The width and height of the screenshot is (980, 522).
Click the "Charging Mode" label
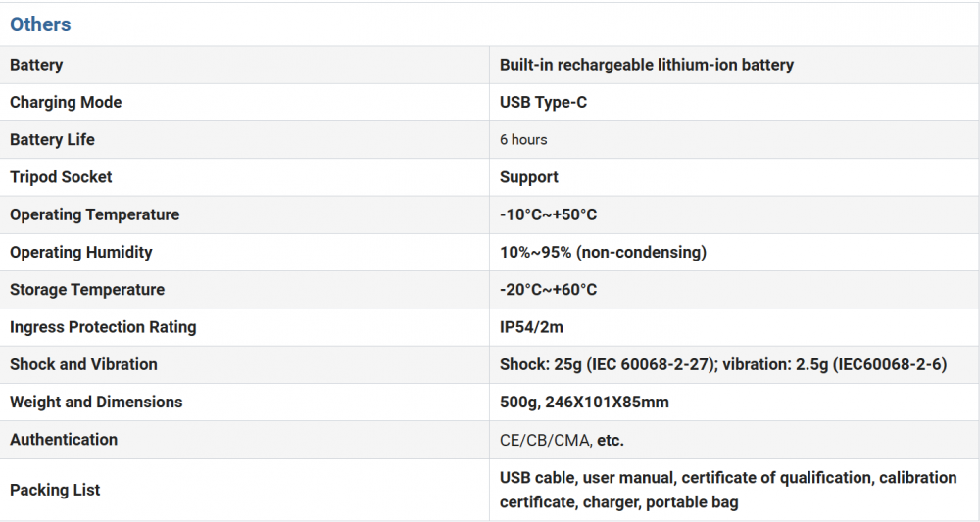[66, 102]
